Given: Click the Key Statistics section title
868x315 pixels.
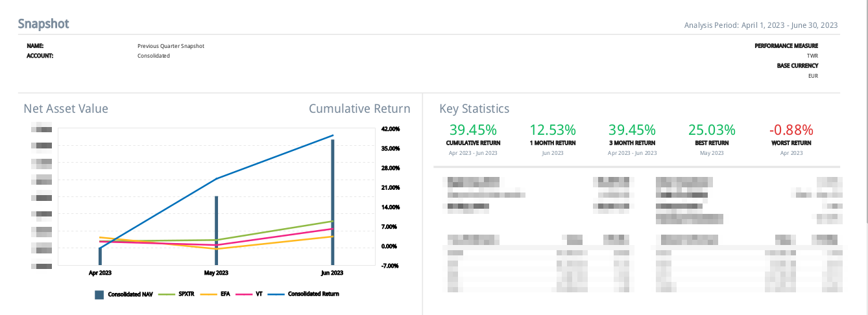Looking at the screenshot, I should pos(474,109).
